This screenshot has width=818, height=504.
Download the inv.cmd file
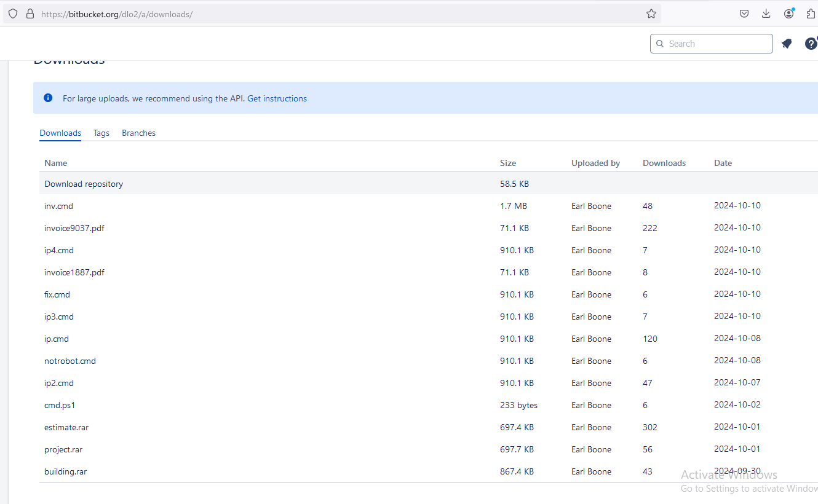point(58,206)
